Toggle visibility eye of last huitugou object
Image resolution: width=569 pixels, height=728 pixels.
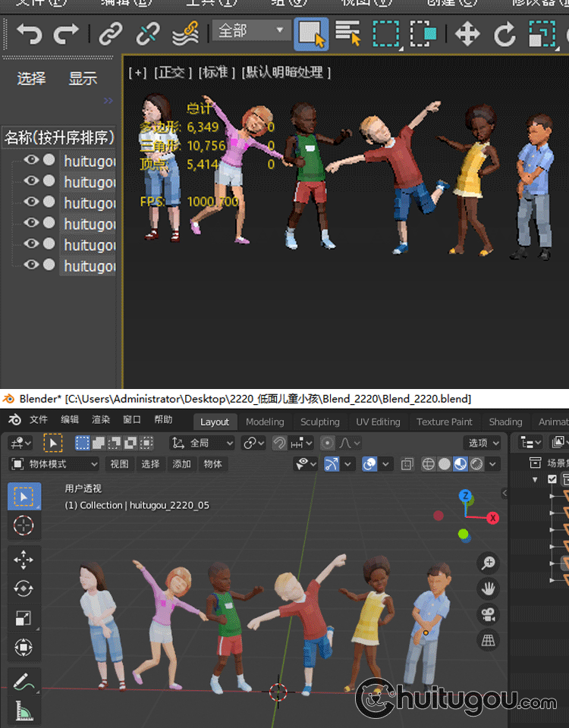[31, 265]
